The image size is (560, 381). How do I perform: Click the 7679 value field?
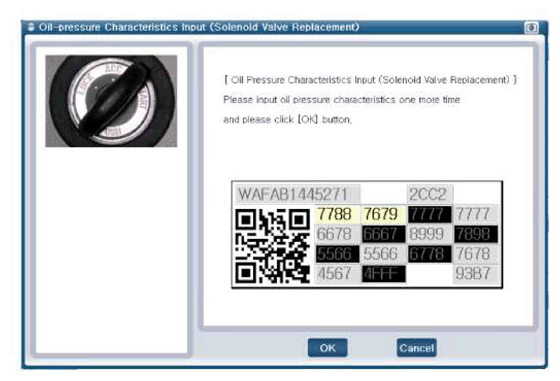point(383,214)
